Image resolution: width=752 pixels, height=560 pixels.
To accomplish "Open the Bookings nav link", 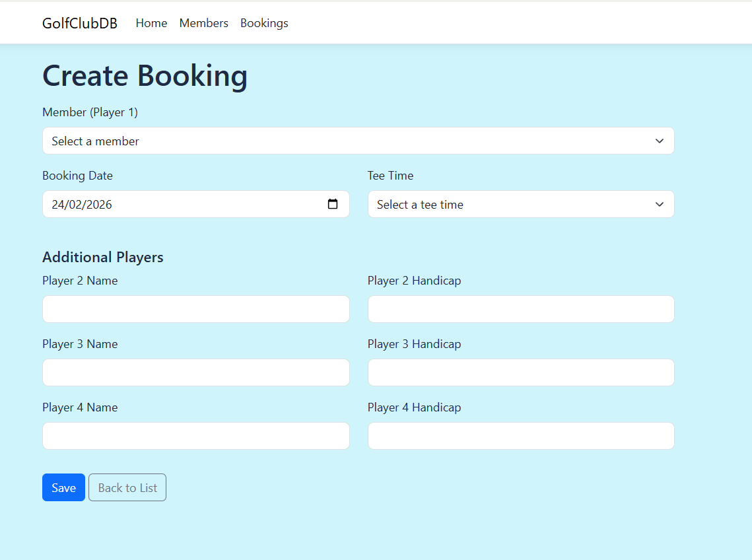I will [x=264, y=23].
